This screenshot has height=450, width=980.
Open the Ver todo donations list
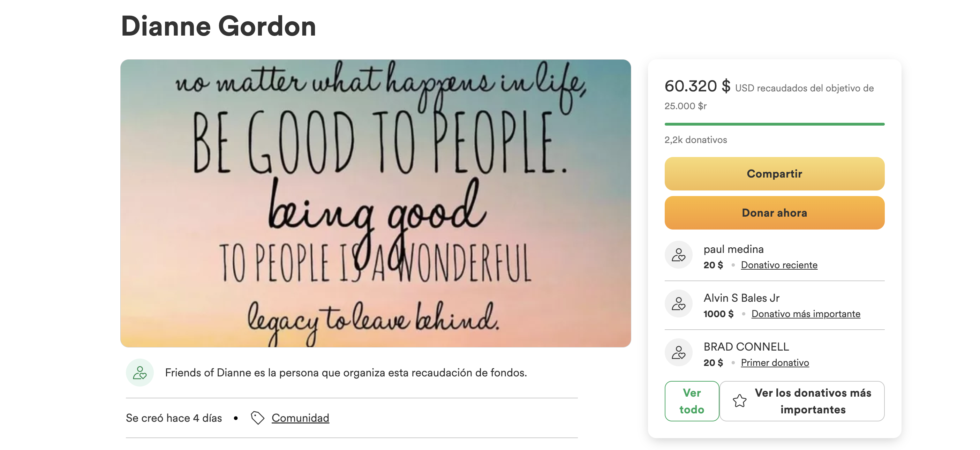pyautogui.click(x=692, y=401)
